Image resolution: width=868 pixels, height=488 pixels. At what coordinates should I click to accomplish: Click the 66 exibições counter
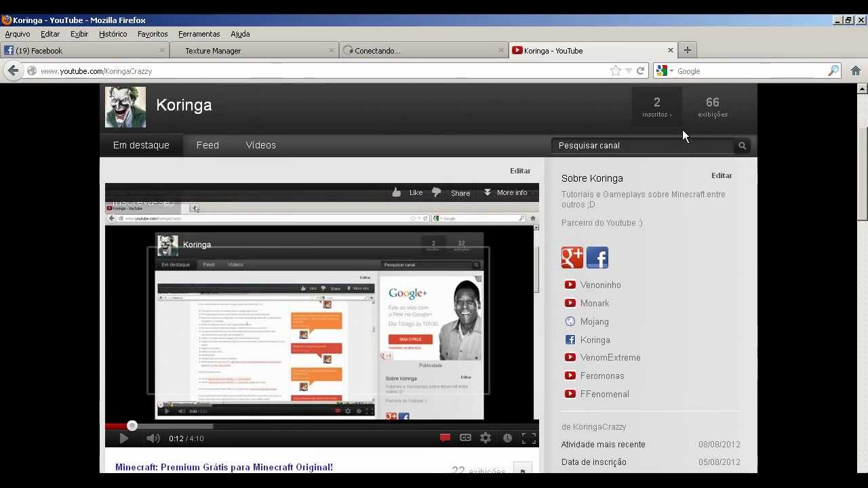713,107
